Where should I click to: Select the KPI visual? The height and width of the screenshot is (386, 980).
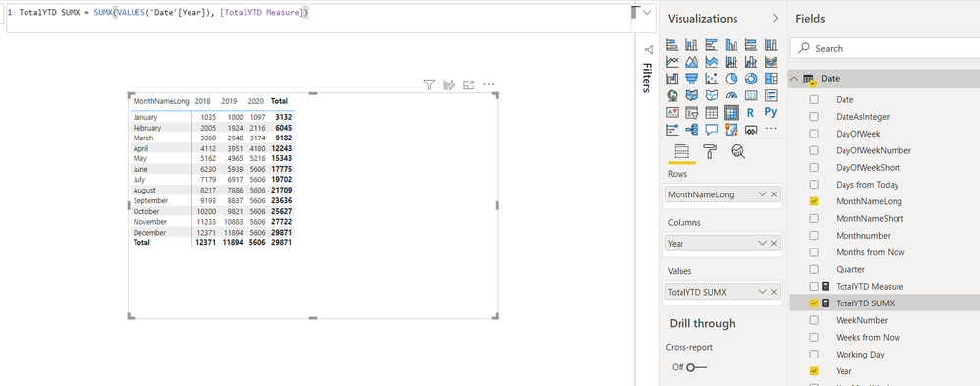pos(672,113)
